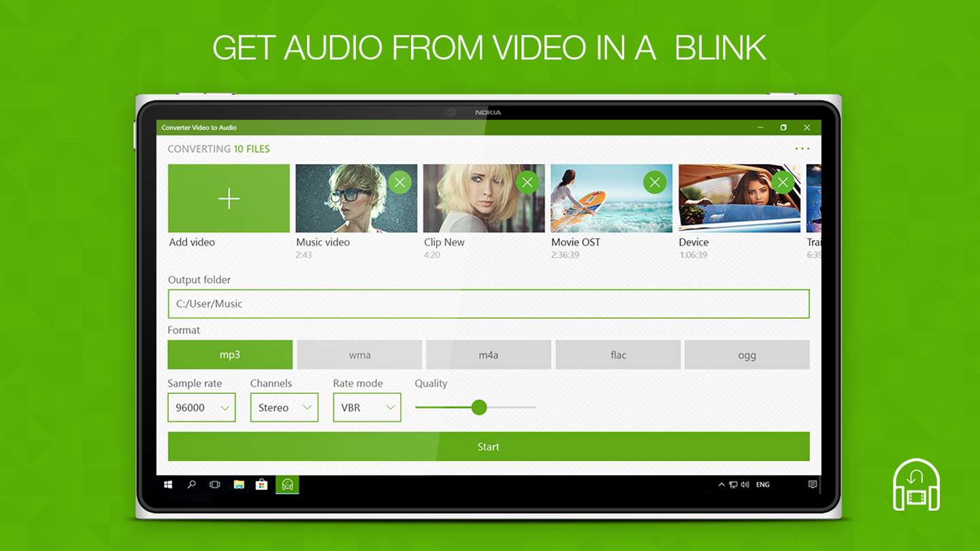
Task: Open the network tray icon
Action: pyautogui.click(x=733, y=484)
